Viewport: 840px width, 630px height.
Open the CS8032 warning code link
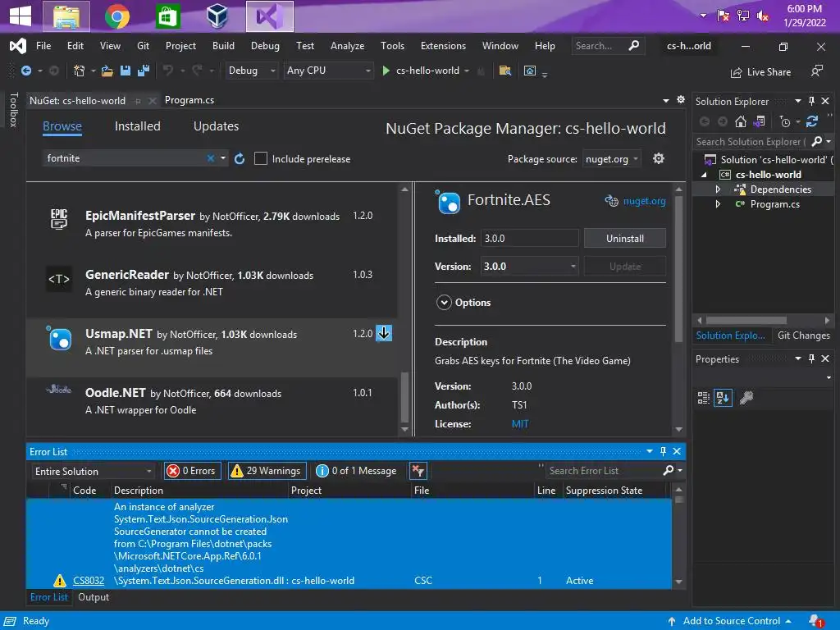89,581
